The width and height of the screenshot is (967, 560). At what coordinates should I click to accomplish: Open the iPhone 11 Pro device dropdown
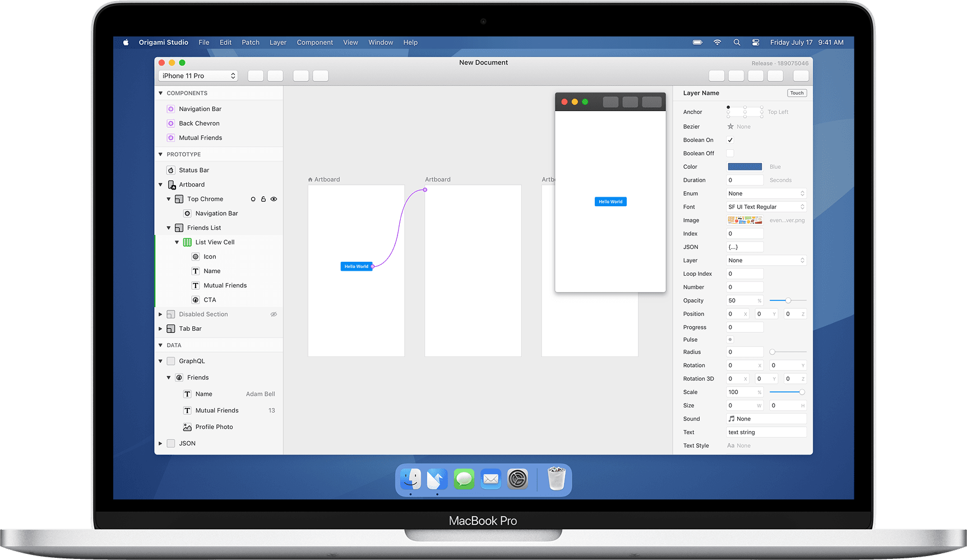coord(198,76)
